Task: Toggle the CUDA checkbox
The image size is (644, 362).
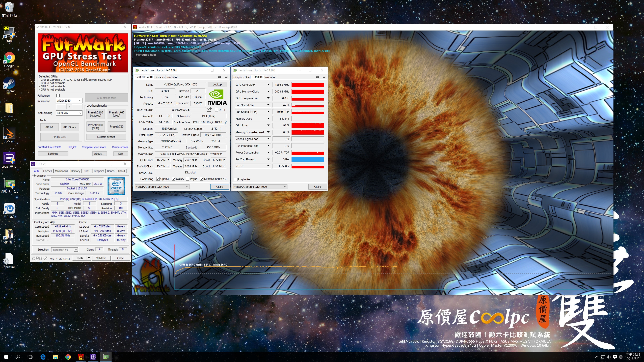Action: click(174, 179)
